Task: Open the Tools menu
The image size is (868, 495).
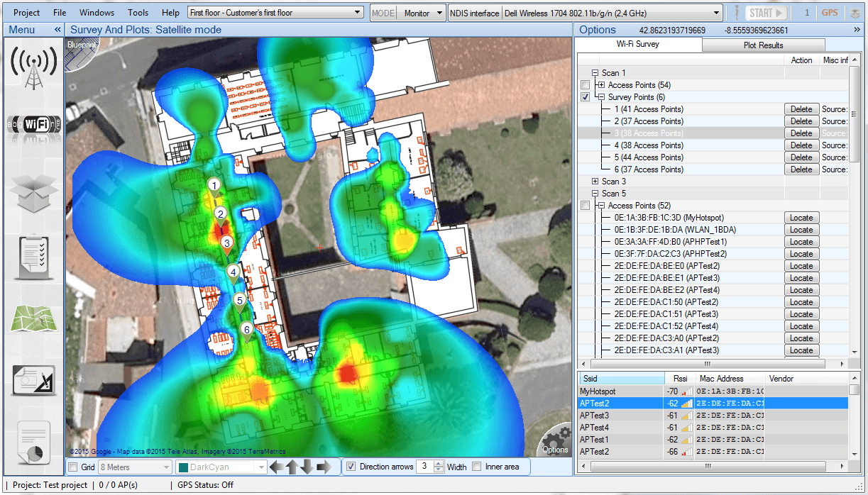Action: click(138, 12)
